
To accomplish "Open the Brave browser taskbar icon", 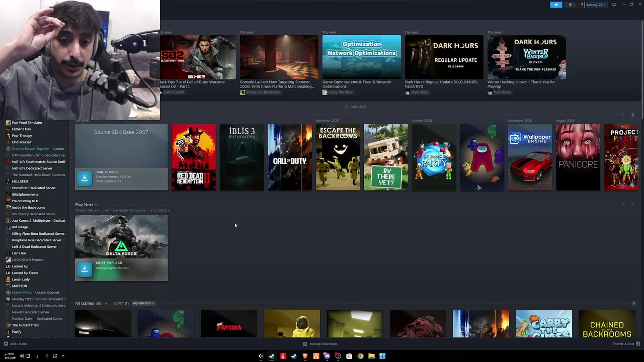I will (x=305, y=356).
